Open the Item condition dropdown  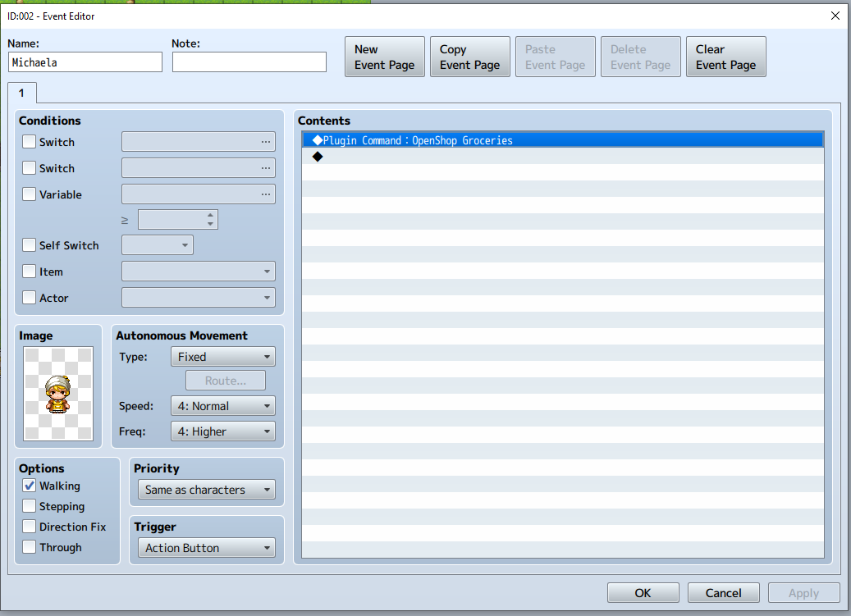(199, 271)
